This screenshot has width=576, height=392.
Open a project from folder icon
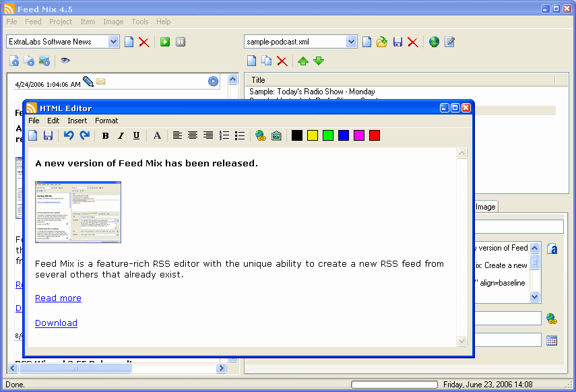click(x=382, y=42)
